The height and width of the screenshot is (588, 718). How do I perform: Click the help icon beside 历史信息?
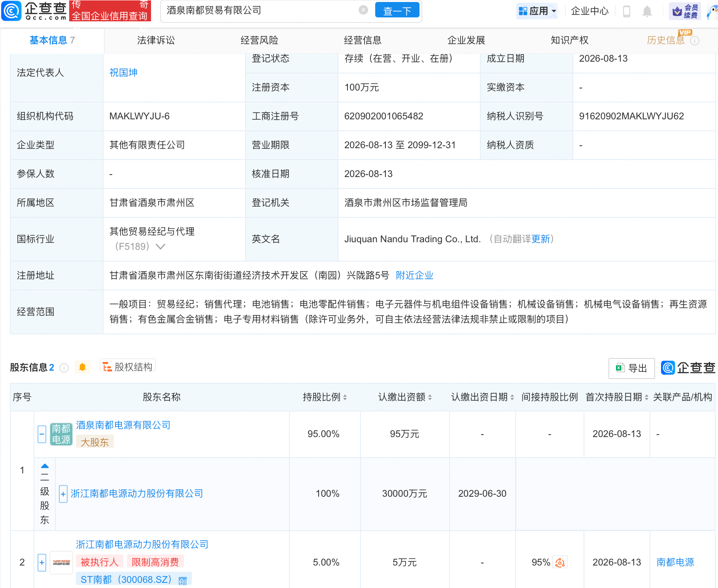tap(695, 41)
